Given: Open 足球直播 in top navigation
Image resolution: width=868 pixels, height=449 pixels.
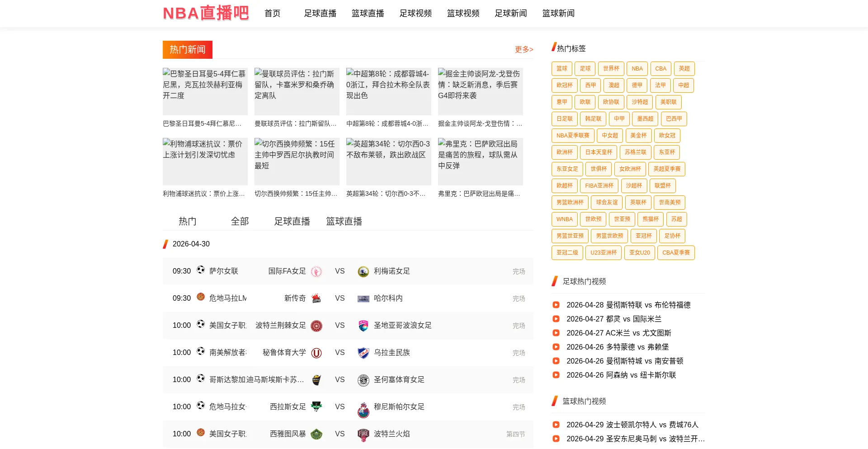Looking at the screenshot, I should [320, 13].
